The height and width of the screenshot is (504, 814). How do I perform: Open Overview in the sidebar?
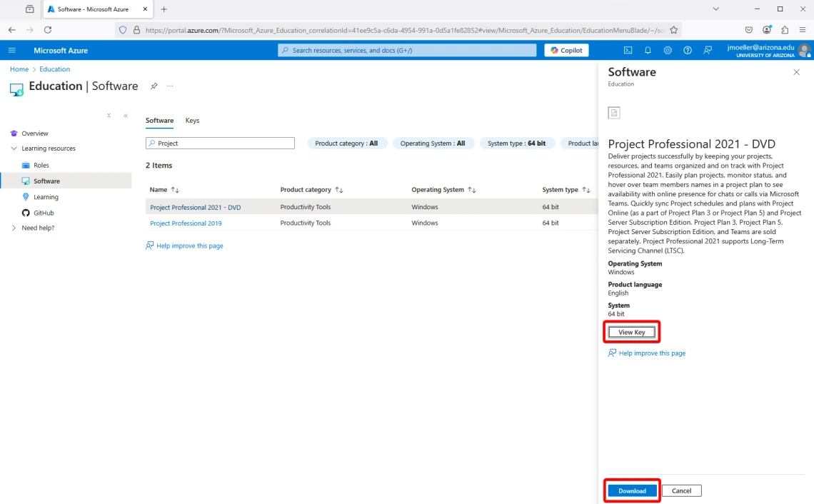pyautogui.click(x=35, y=133)
